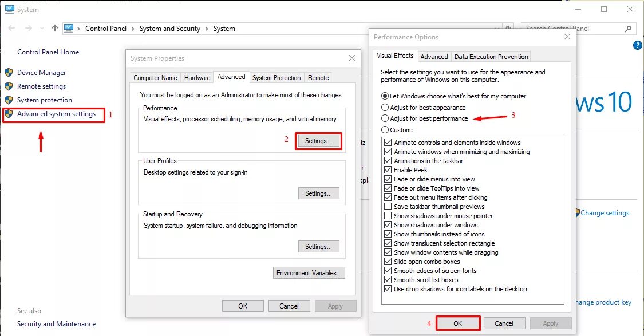Open Remote settings link
The image size is (644, 336).
coord(41,86)
